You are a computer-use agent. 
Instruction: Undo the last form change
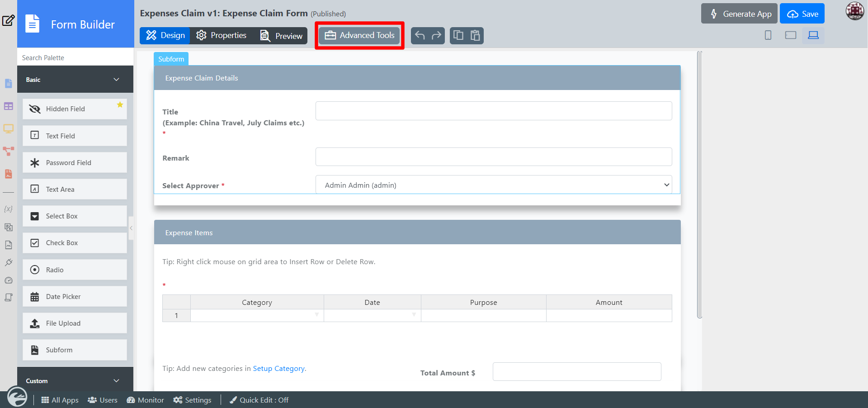pos(420,35)
